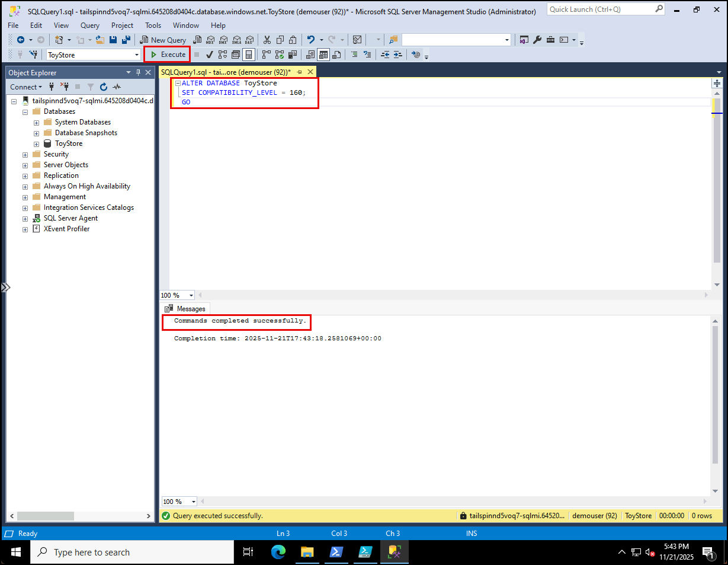
Task: Toggle Results to Grid mode
Action: pos(324,55)
